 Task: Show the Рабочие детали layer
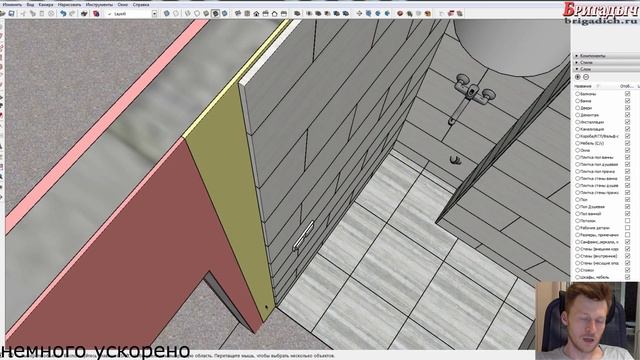point(627,228)
